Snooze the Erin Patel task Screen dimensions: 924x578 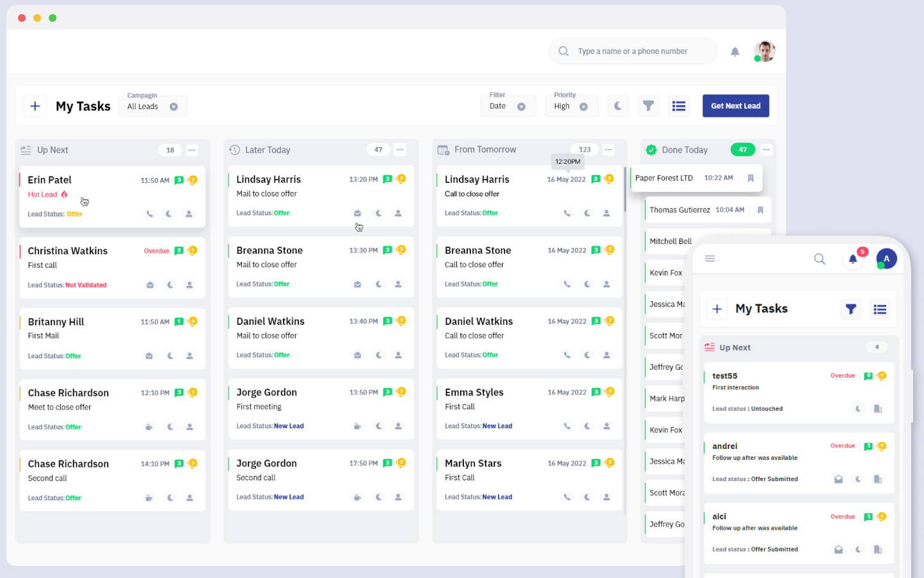(x=169, y=214)
